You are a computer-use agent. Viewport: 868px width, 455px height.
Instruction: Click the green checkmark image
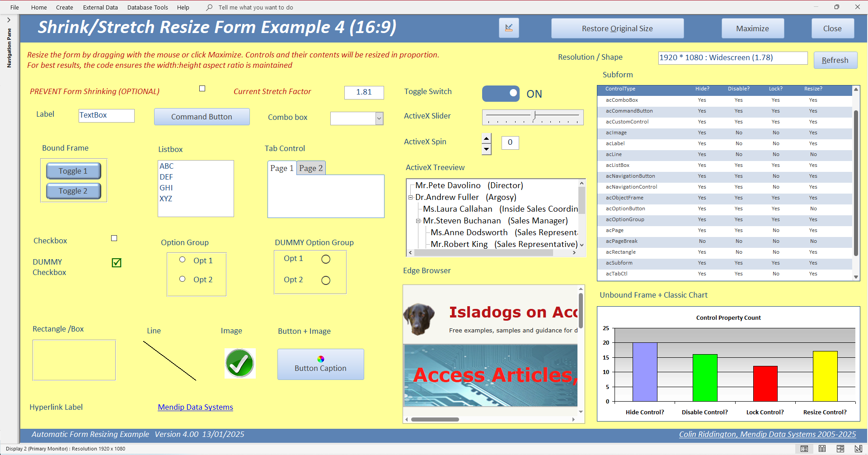pyautogui.click(x=240, y=363)
